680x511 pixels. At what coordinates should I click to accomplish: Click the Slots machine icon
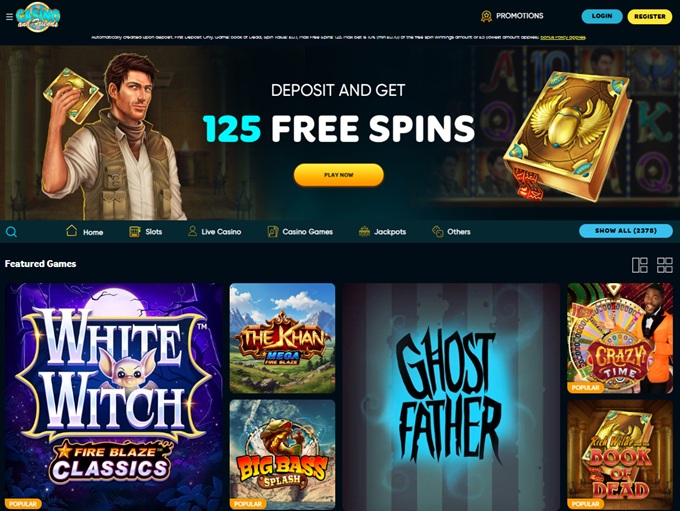(x=135, y=231)
